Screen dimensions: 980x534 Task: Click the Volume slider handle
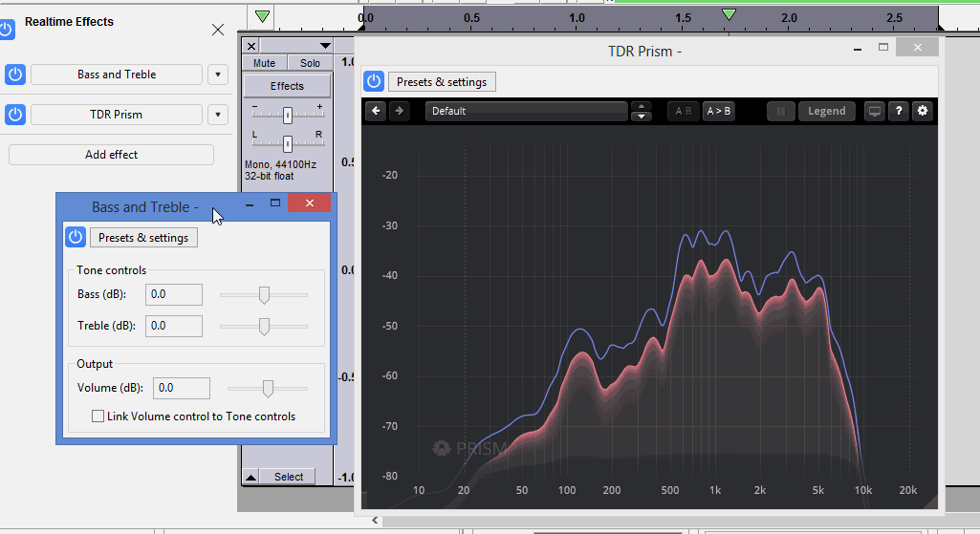(x=268, y=389)
